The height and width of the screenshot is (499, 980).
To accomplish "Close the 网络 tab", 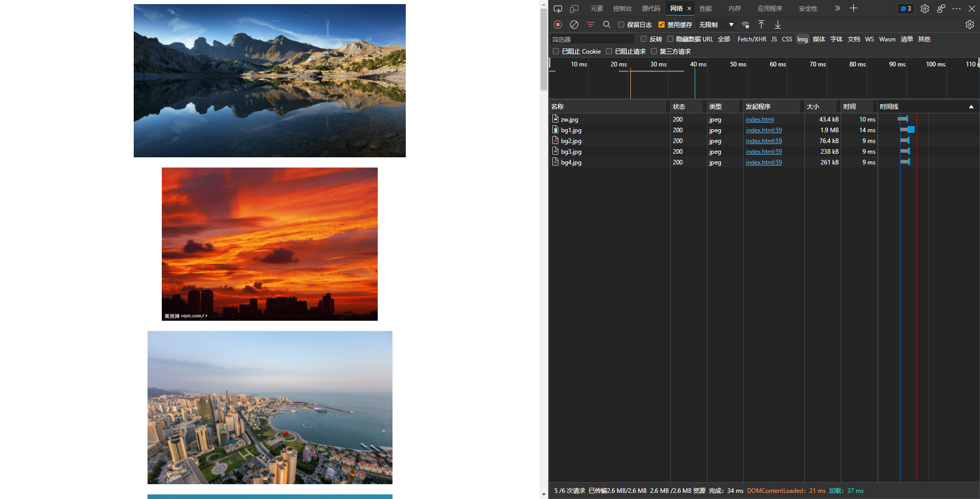I will (689, 9).
